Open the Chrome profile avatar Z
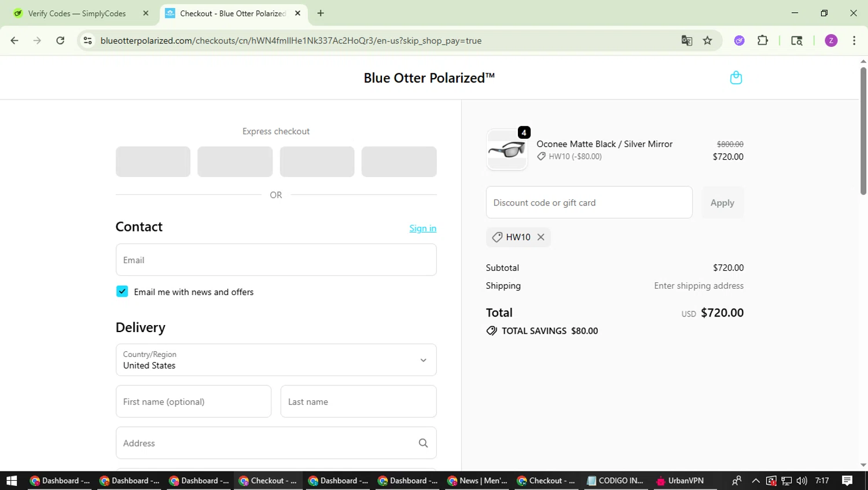This screenshot has width=868, height=490. tap(831, 40)
